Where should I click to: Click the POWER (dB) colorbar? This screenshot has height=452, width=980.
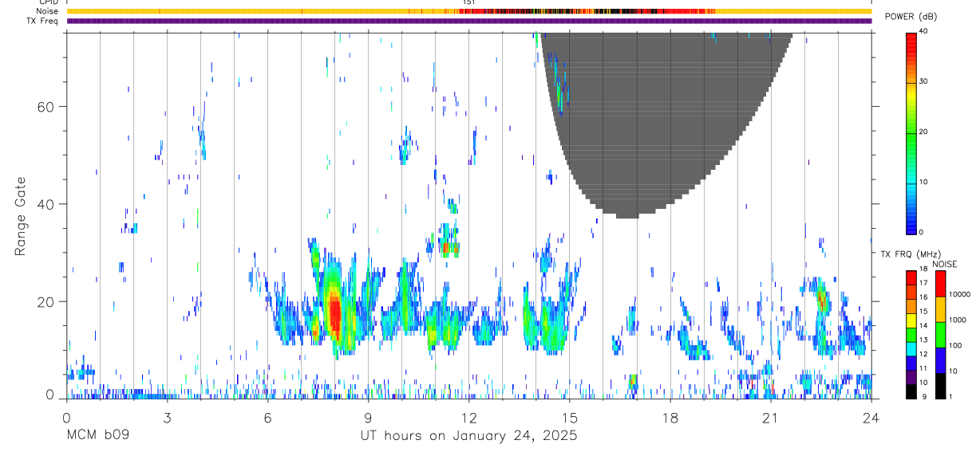[x=911, y=132]
